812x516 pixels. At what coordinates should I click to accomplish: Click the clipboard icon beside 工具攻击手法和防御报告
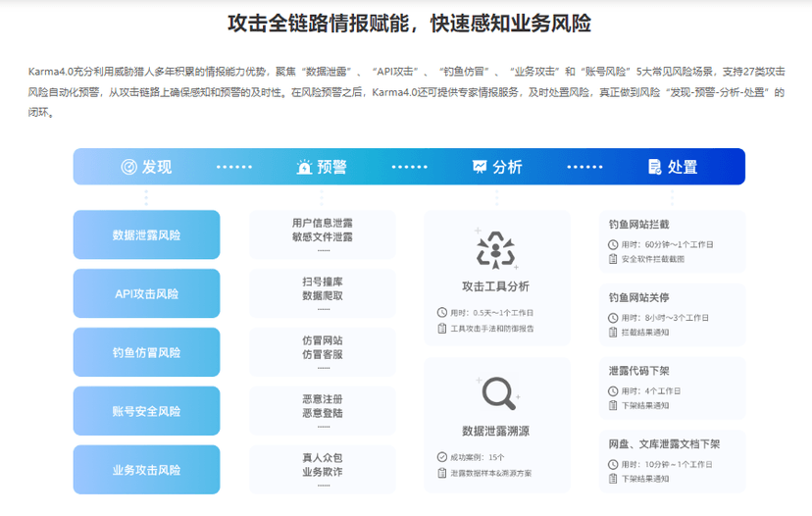coord(442,328)
